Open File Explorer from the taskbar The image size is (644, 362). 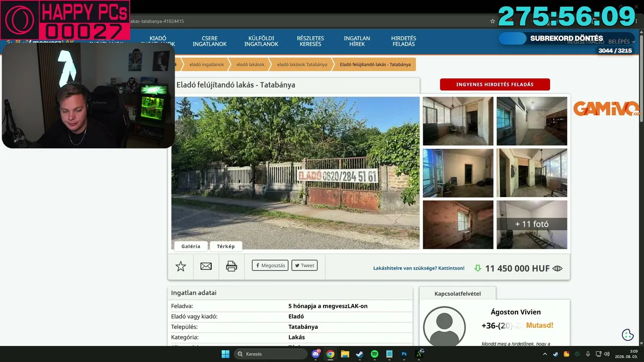pos(345,354)
